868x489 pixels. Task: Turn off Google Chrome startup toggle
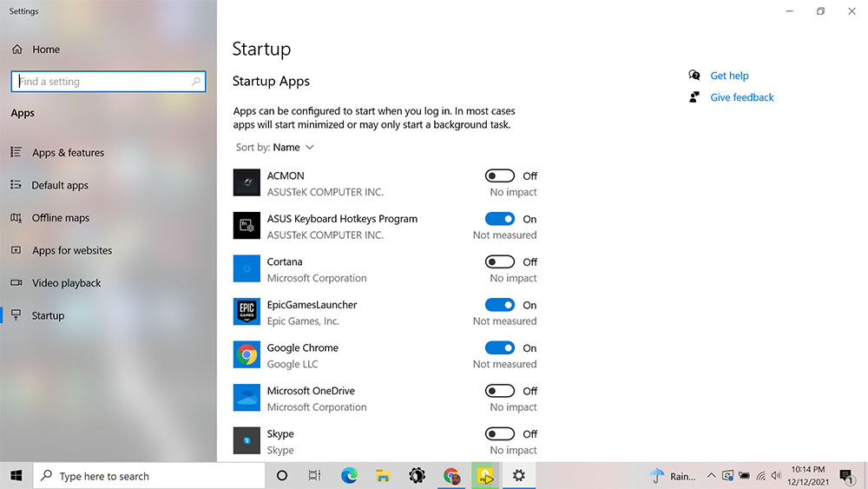(499, 347)
